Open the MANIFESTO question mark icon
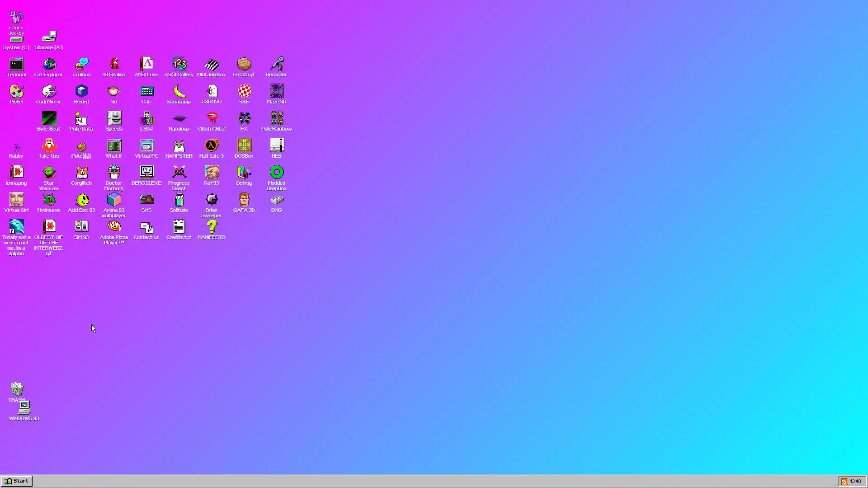868x488 pixels. (x=212, y=227)
